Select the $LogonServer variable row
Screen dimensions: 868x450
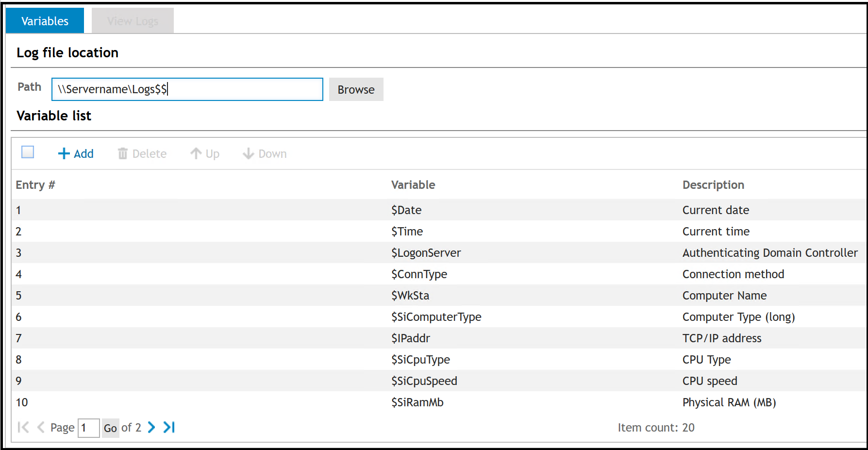pos(426,253)
